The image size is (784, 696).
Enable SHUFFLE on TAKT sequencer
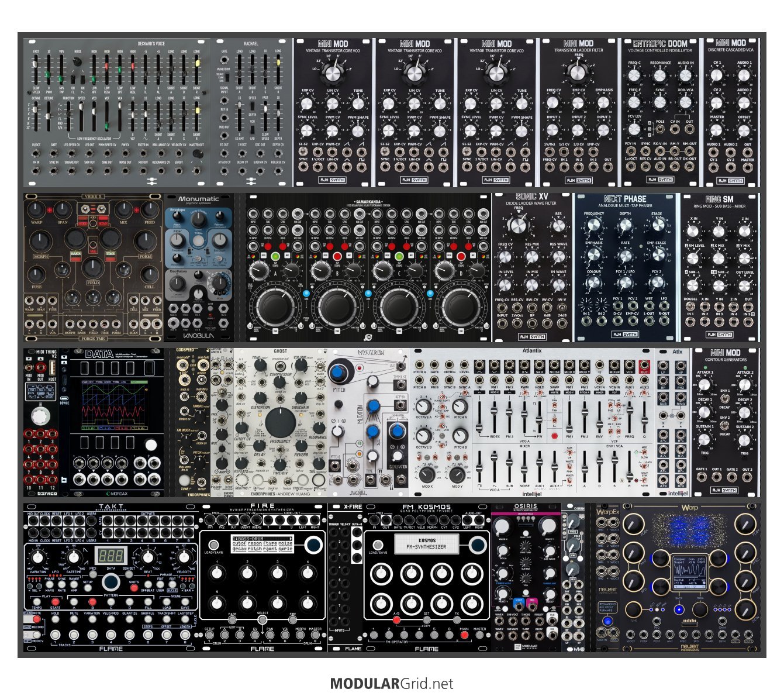point(148,619)
